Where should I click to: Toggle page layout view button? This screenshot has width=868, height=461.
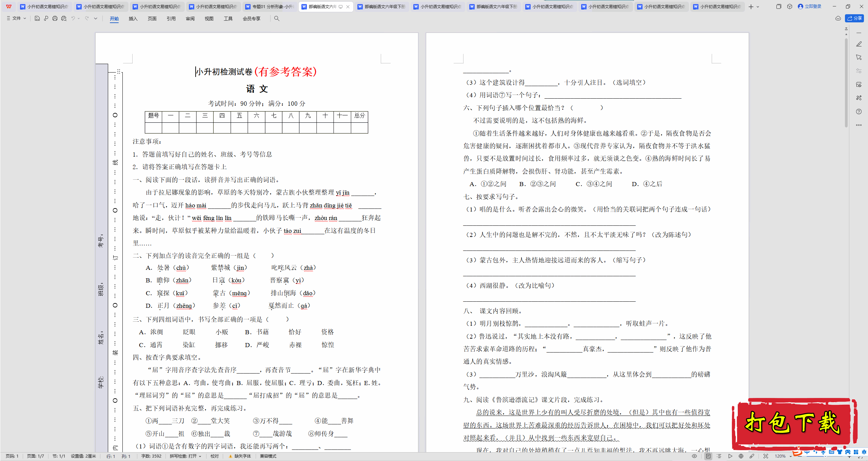(x=708, y=456)
